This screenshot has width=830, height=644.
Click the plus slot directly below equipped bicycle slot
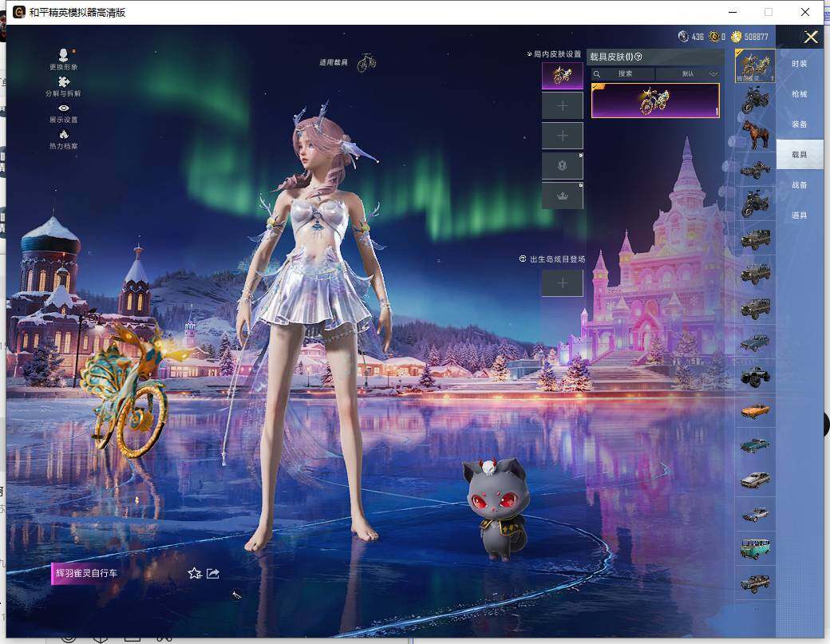[x=562, y=106]
